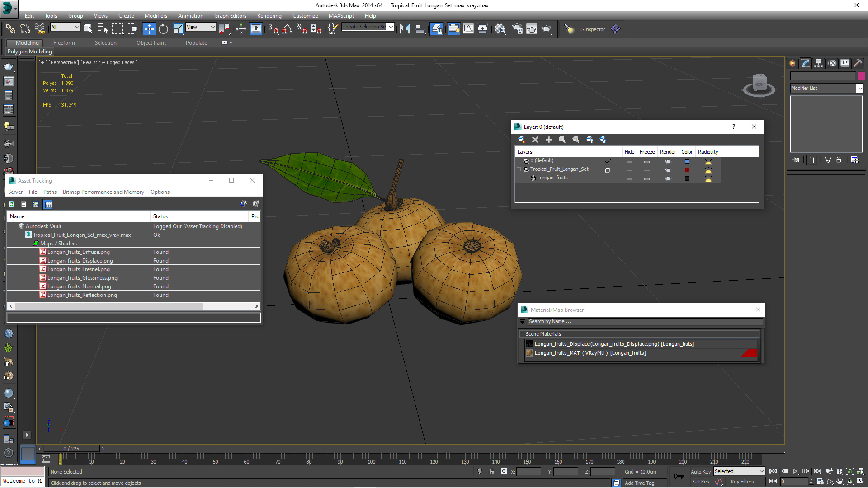This screenshot has height=488, width=868.
Task: Click the Select Object tool
Action: [x=88, y=28]
